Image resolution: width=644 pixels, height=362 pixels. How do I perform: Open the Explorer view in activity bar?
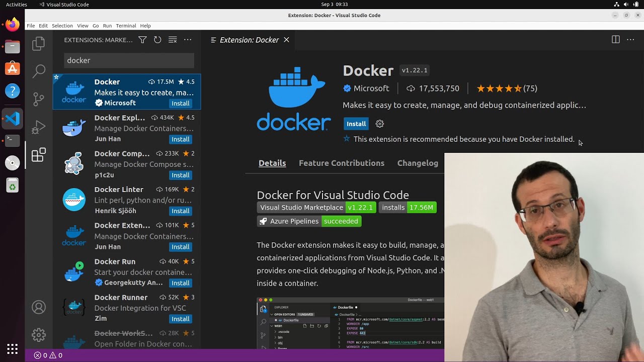[39, 44]
